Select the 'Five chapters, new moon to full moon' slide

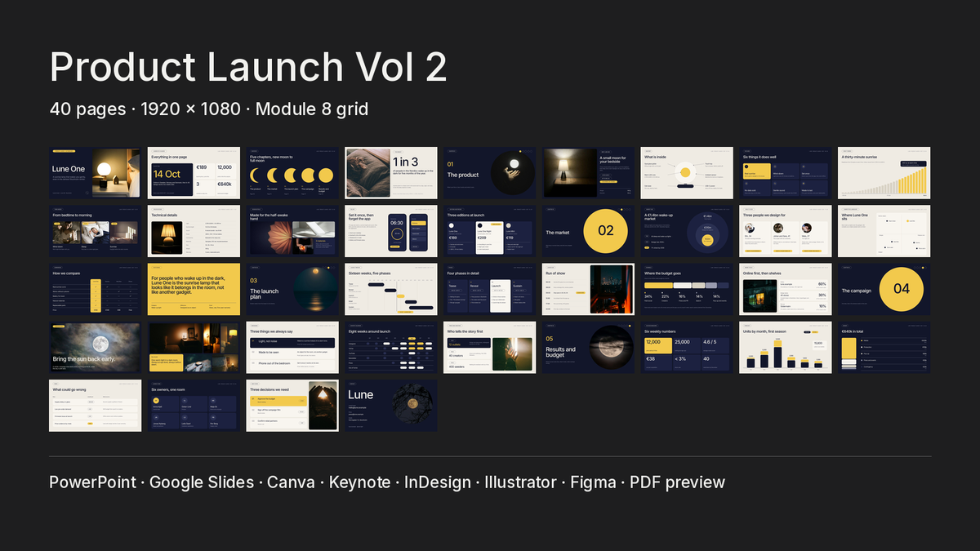pos(292,173)
